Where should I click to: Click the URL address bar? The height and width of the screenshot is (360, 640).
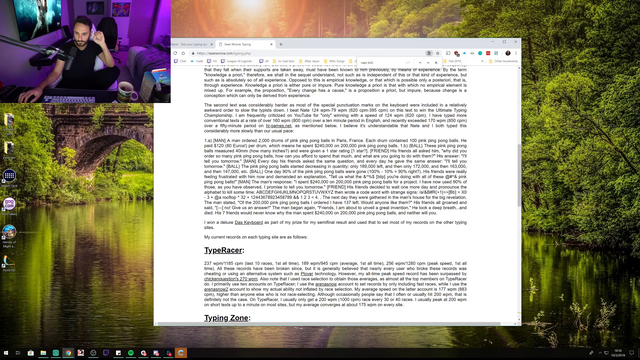click(x=310, y=53)
